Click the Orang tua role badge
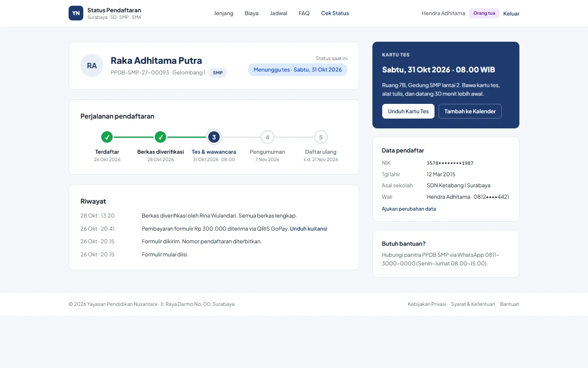The image size is (588, 368). pyautogui.click(x=484, y=13)
